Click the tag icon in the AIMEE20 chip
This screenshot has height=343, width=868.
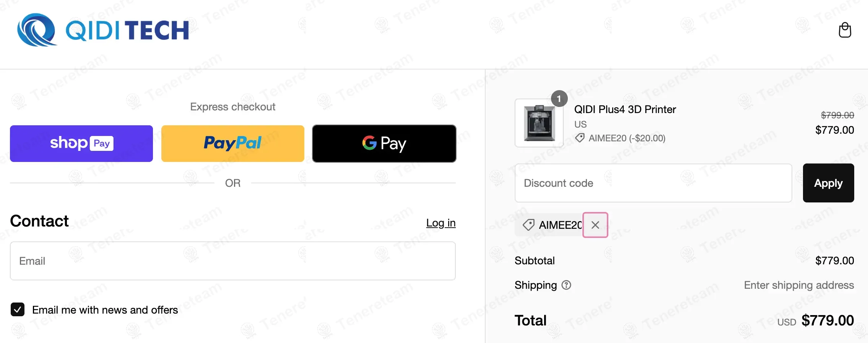pyautogui.click(x=528, y=225)
